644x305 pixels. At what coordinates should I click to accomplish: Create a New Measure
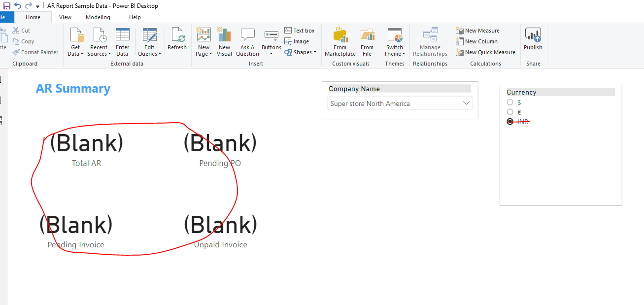pyautogui.click(x=477, y=31)
